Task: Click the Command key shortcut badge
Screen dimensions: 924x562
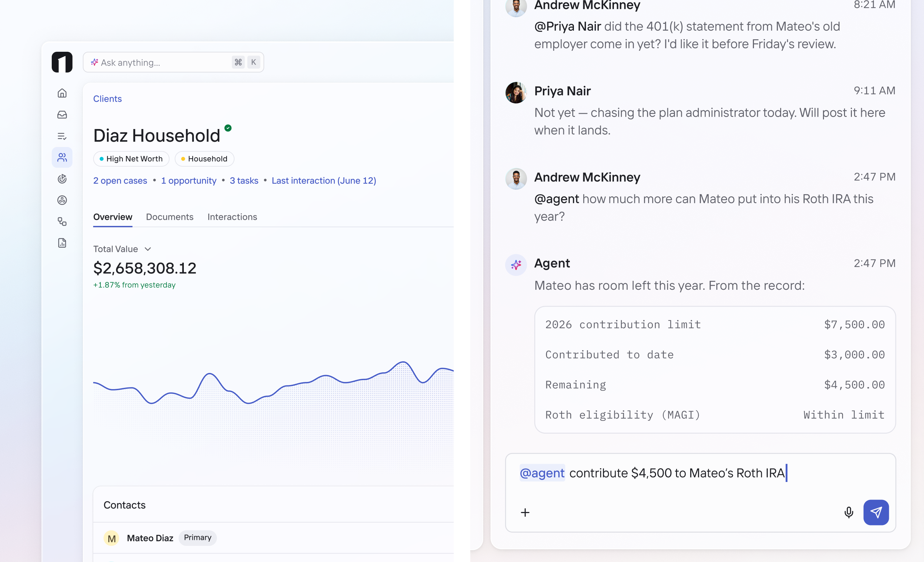Action: click(238, 62)
